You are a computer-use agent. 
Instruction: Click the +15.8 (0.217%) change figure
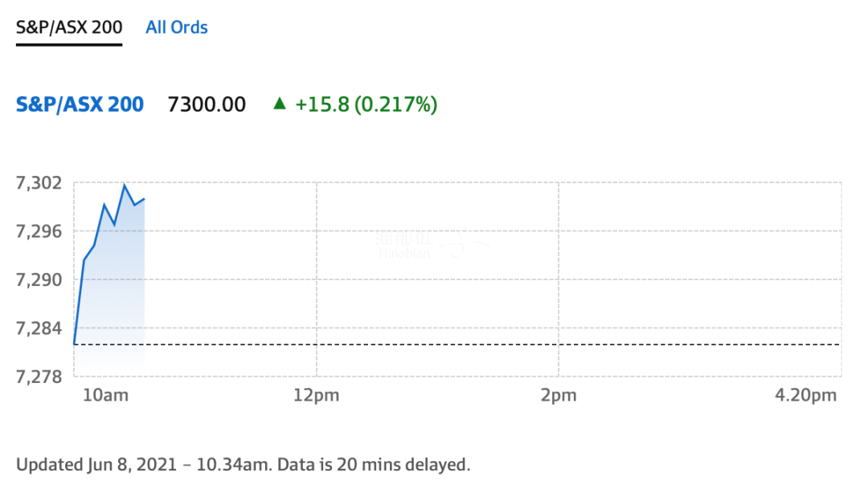pos(366,104)
